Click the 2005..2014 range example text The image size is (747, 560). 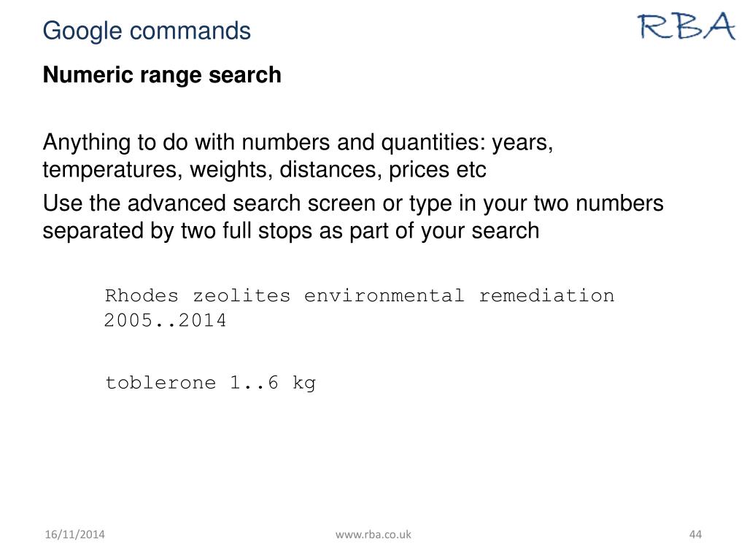(166, 320)
